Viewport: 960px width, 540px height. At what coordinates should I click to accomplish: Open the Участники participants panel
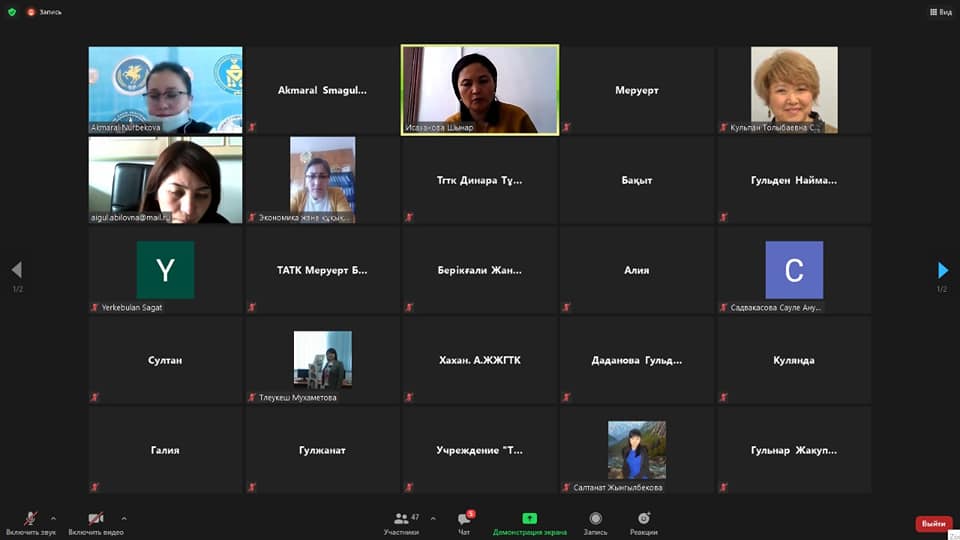(401, 522)
